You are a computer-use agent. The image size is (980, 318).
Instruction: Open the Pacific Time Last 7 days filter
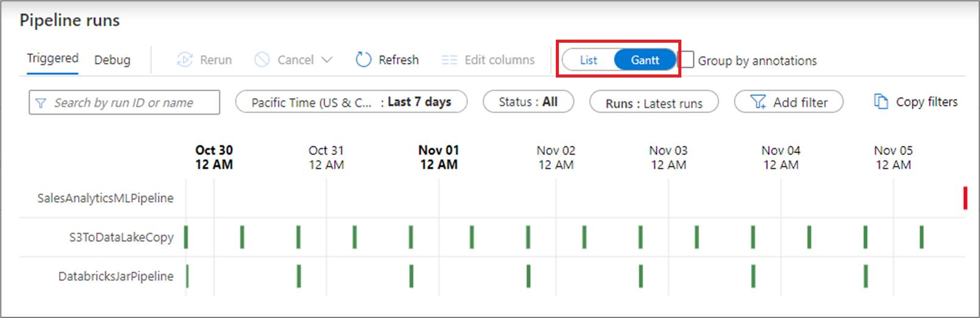(351, 102)
